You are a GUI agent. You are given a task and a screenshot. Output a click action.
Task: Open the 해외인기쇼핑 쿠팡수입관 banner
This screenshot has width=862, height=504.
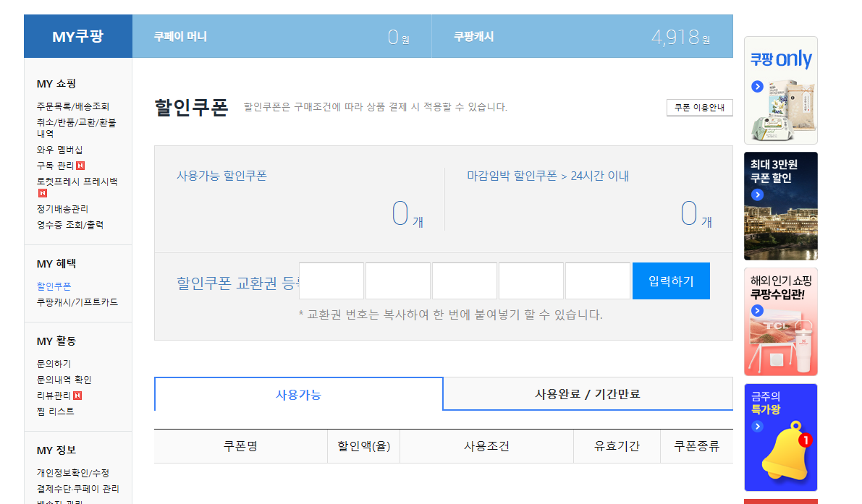[x=781, y=322]
